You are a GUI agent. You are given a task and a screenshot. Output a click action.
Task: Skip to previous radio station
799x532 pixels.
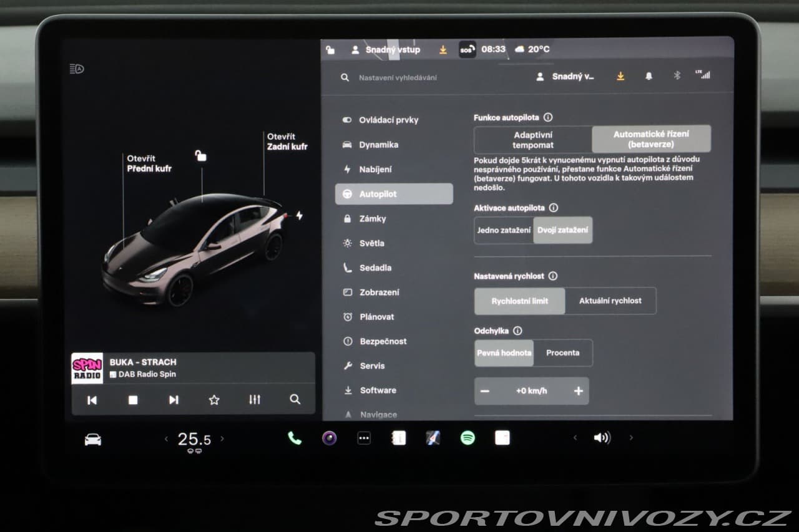[92, 400]
